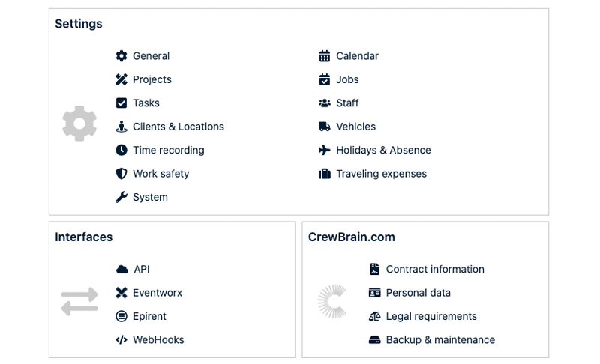The width and height of the screenshot is (600, 364).
Task: Click the suitcase icon for Traveling expenses
Action: tap(325, 174)
